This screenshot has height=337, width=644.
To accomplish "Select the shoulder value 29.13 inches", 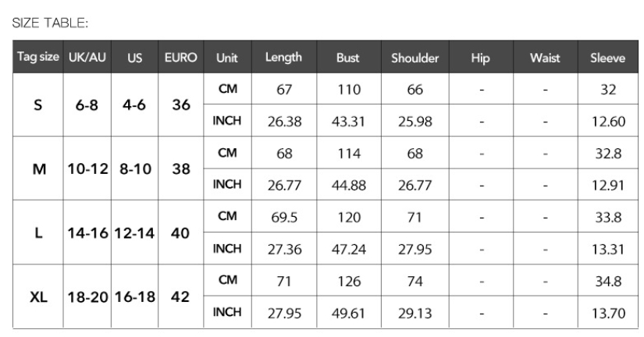I will 415,313.
